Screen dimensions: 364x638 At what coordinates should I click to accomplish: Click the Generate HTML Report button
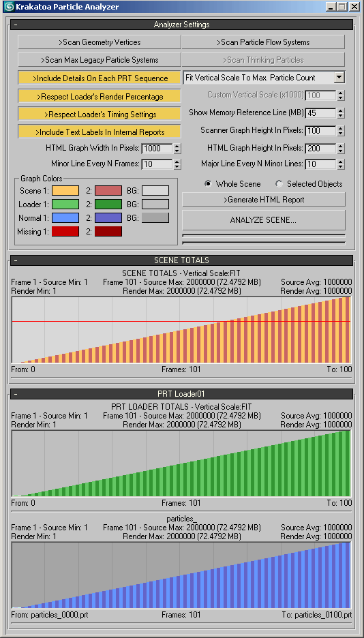(x=264, y=200)
